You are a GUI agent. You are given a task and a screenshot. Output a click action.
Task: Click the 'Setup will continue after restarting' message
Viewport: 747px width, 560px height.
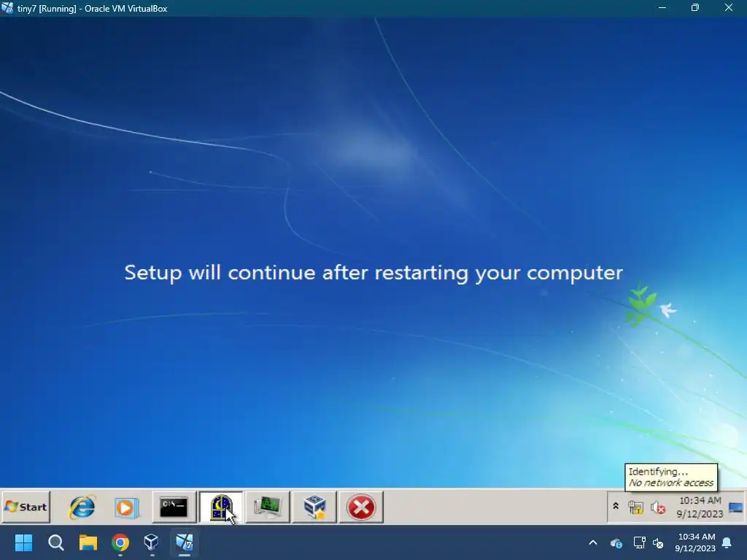point(373,273)
